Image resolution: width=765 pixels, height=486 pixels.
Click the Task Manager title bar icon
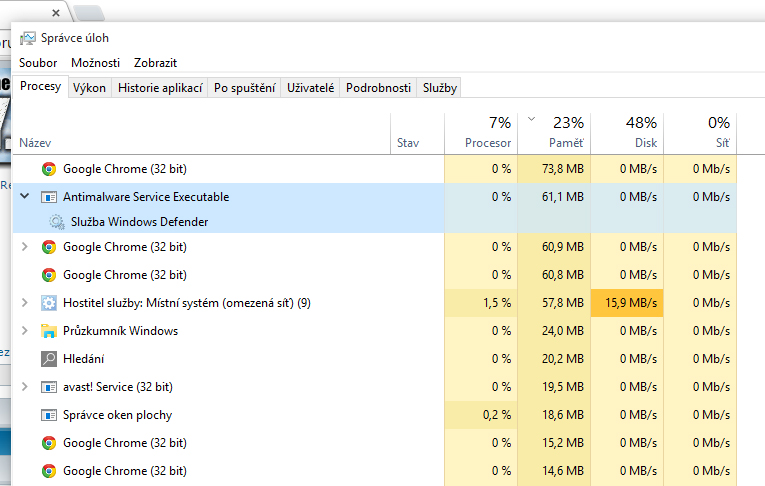click(27, 38)
